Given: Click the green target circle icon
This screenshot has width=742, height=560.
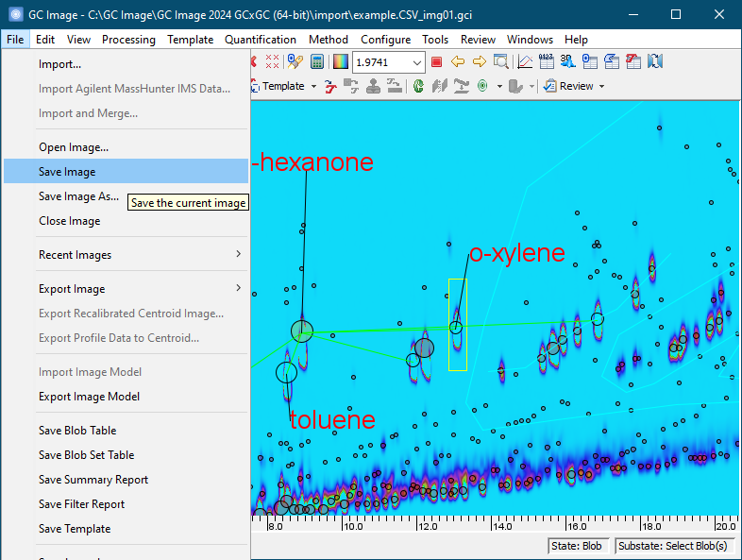Looking at the screenshot, I should coord(482,86).
